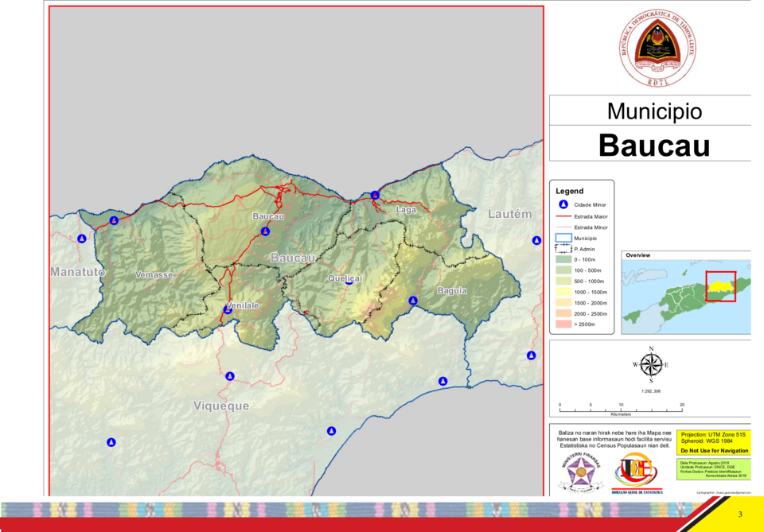The image size is (764, 532).
Task: Click the 500 - 1000m elevation swatch
Action: (x=563, y=281)
